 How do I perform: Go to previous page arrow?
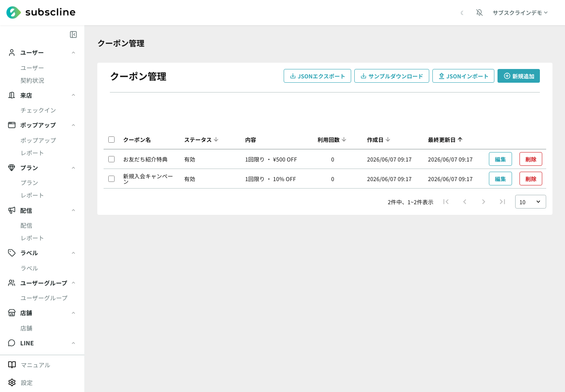[x=465, y=201]
